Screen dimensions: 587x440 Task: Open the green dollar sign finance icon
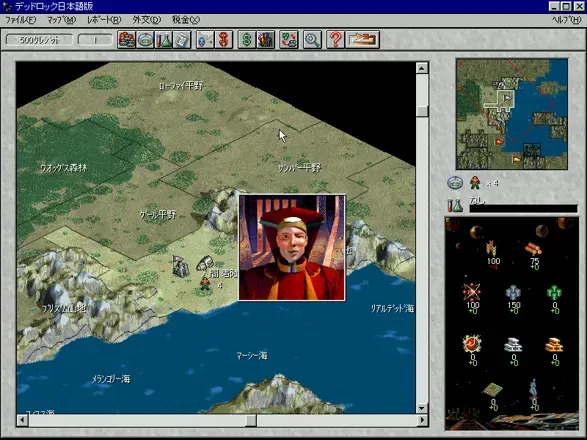click(247, 40)
